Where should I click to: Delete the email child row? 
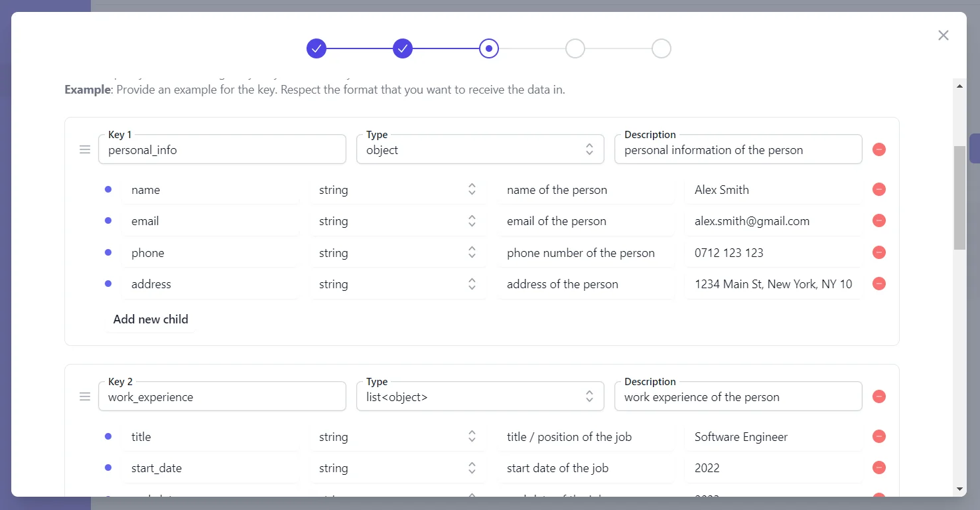coord(879,220)
